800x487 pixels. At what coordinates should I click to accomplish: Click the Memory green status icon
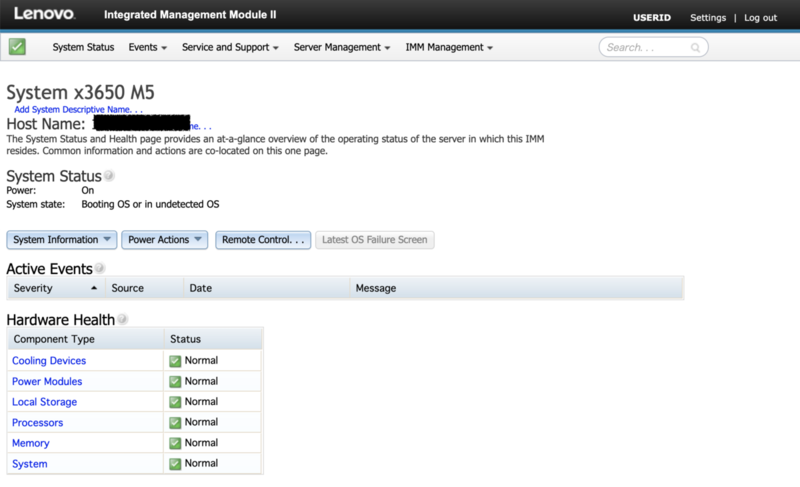pos(175,443)
